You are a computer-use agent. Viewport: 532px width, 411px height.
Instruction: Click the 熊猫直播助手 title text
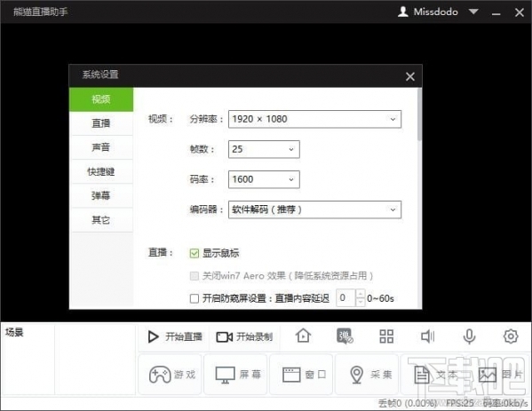click(40, 12)
